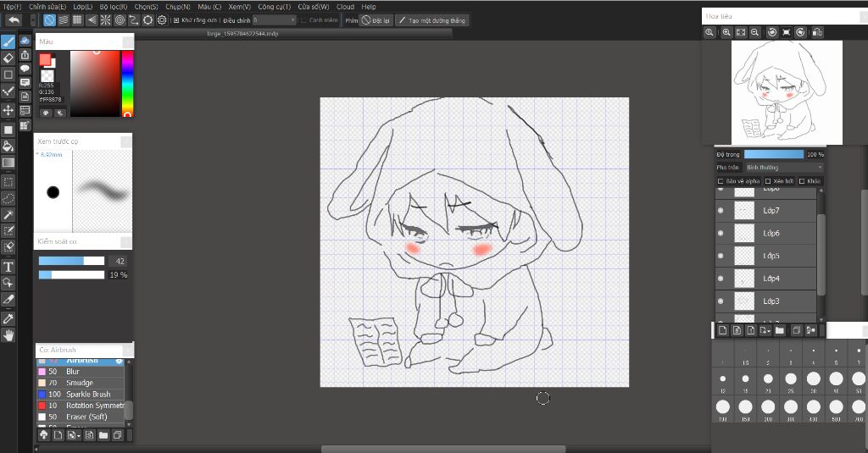Open brush panel group dropdown icon
Screen dimensions: 868x453
click(75, 435)
